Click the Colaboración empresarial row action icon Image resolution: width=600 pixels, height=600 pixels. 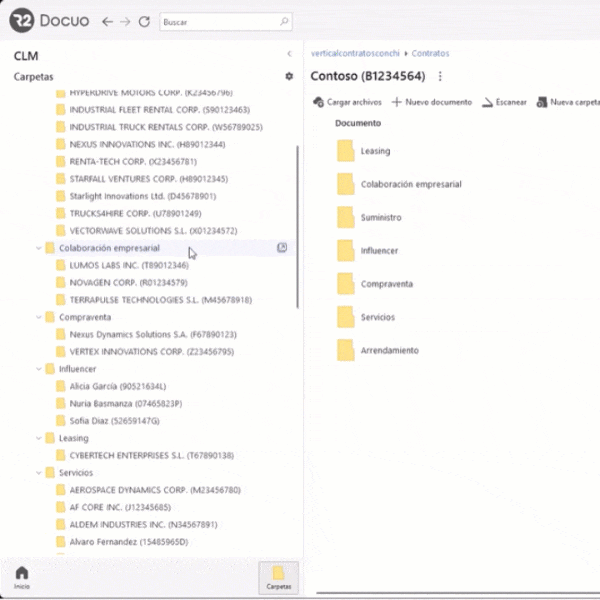pyautogui.click(x=282, y=248)
